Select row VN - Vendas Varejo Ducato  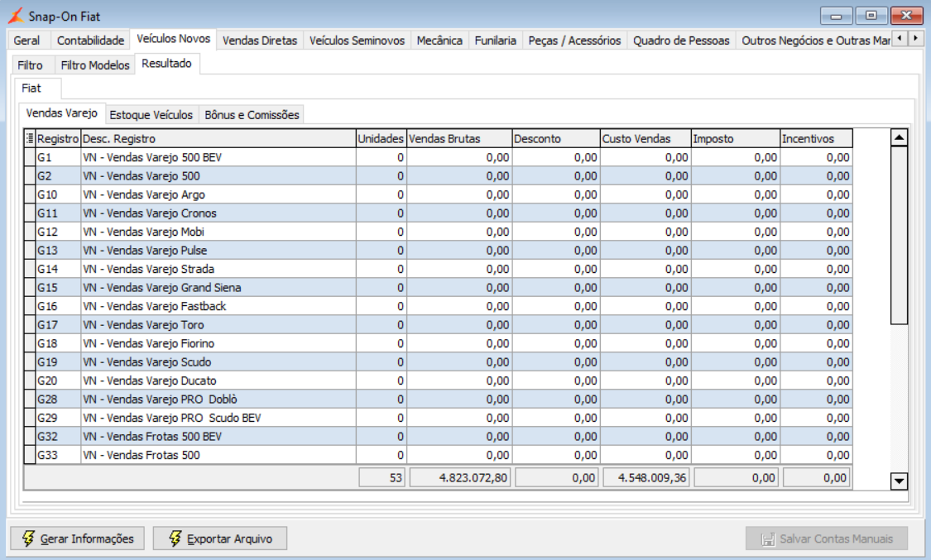pyautogui.click(x=438, y=381)
